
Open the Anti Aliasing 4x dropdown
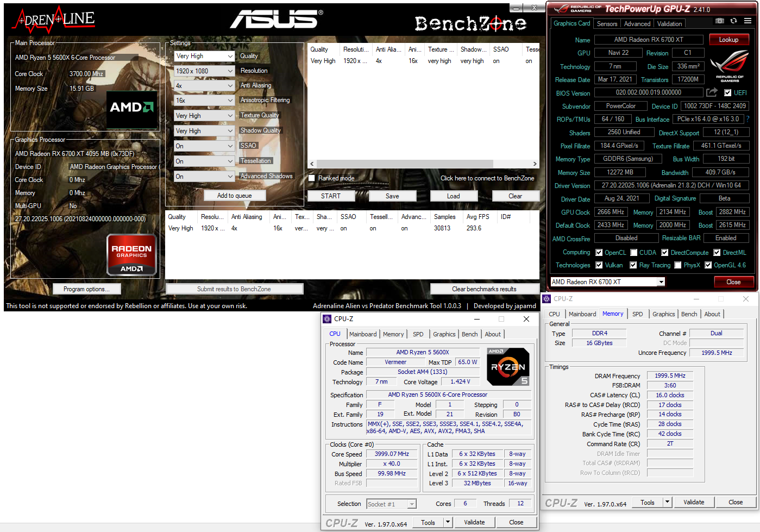204,86
